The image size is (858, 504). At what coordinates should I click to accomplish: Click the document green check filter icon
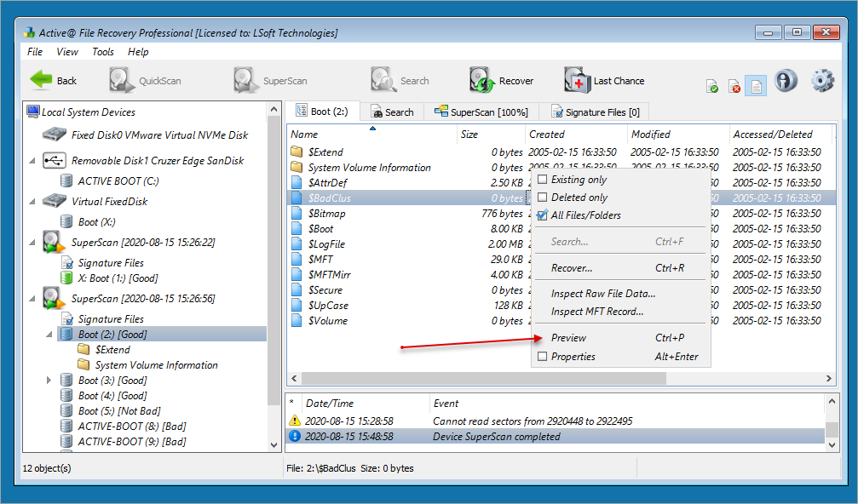[x=712, y=86]
